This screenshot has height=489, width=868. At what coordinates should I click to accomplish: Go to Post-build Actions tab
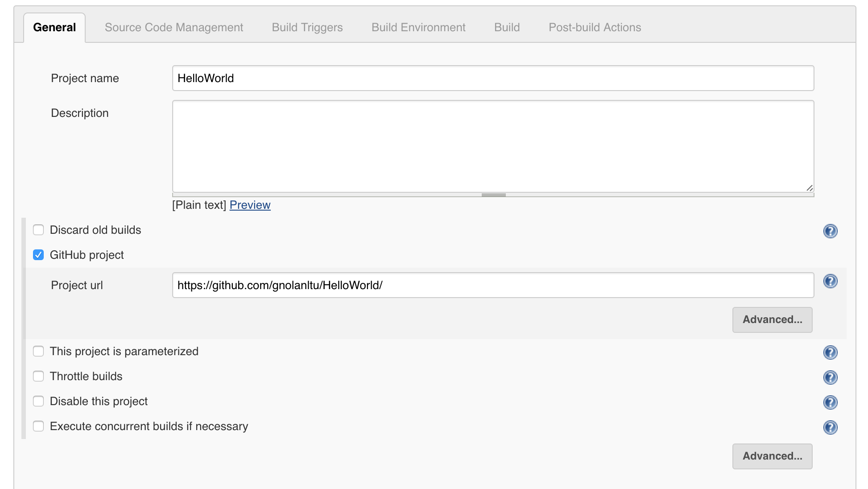pyautogui.click(x=595, y=27)
